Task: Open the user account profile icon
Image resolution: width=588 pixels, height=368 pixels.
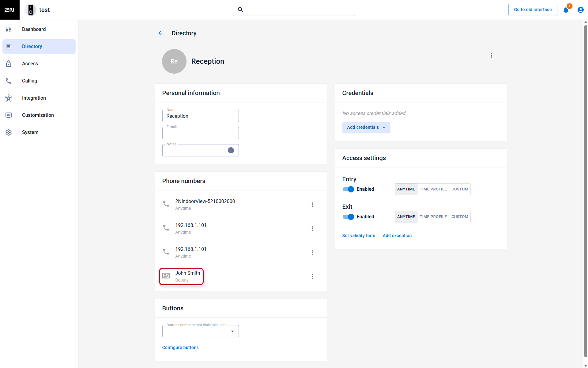Action: click(x=580, y=10)
